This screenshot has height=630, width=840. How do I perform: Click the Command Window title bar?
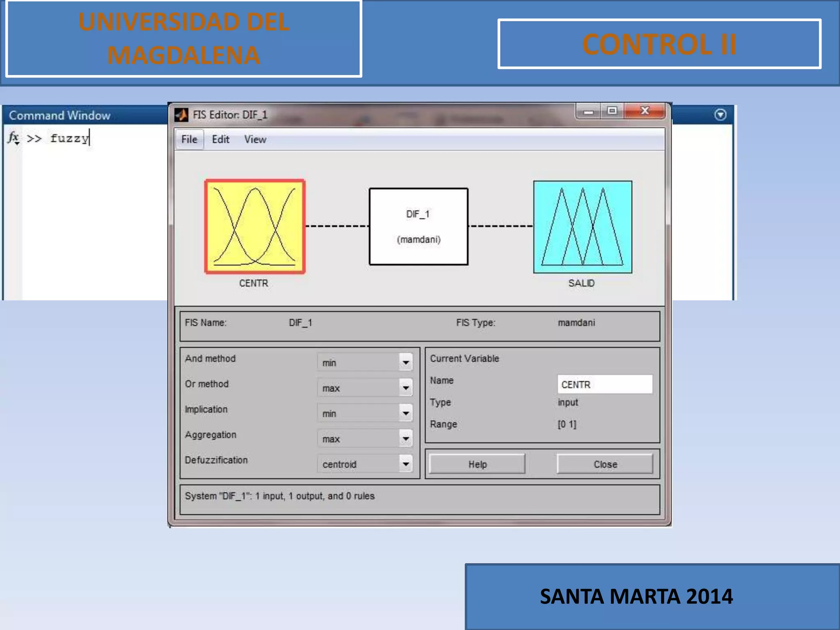(85, 115)
